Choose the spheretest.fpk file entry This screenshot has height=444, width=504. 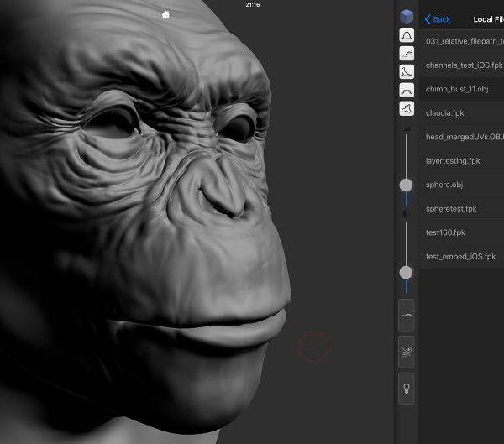click(x=453, y=208)
